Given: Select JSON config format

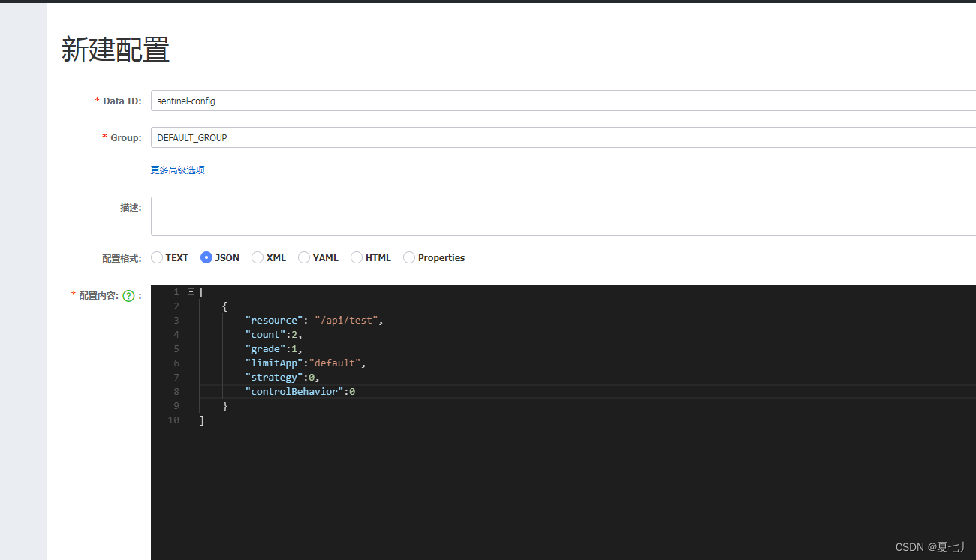Looking at the screenshot, I should 206,257.
